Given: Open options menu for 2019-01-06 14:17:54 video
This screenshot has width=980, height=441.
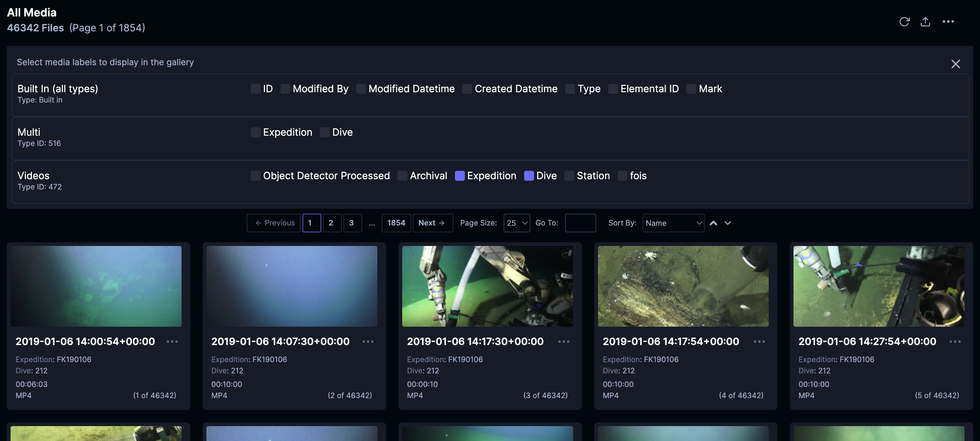Looking at the screenshot, I should point(759,342).
